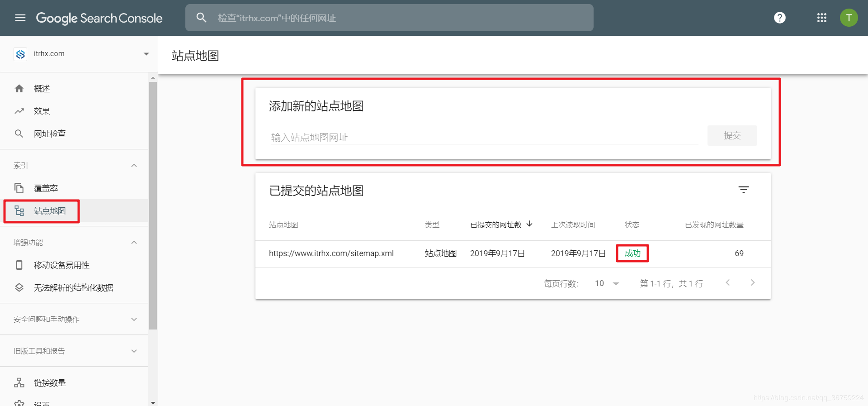
Task: Click the sidebar vertical scrollbar thumb
Action: [153, 205]
